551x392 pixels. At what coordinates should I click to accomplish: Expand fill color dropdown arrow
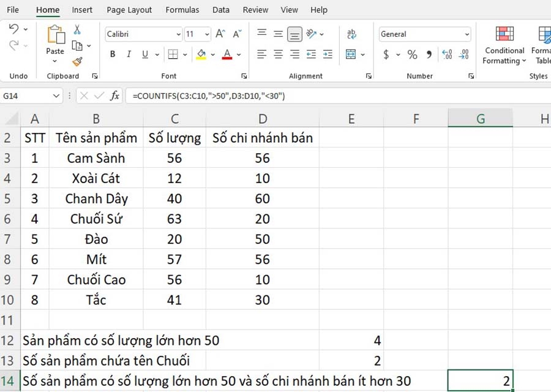tap(212, 55)
